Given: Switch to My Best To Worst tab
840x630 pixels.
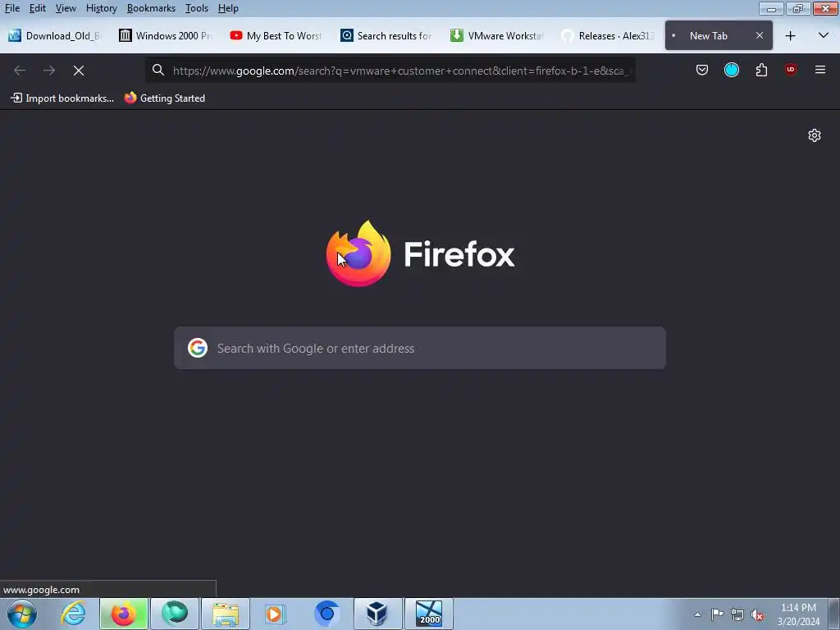Looking at the screenshot, I should pos(276,36).
